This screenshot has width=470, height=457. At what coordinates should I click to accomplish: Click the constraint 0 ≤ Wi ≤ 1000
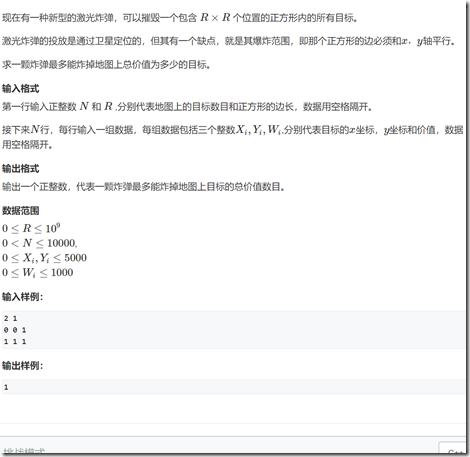click(x=37, y=272)
